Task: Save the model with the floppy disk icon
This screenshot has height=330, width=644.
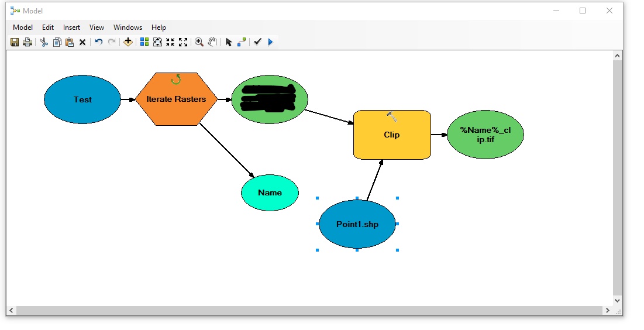Action: click(15, 42)
